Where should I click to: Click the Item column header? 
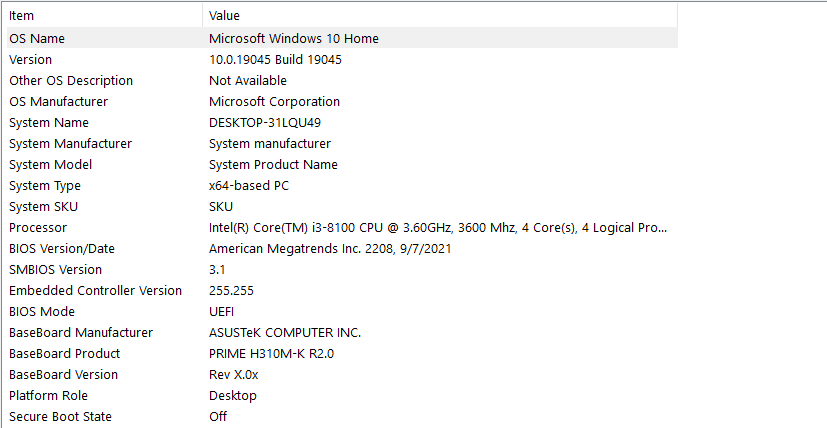click(x=22, y=16)
